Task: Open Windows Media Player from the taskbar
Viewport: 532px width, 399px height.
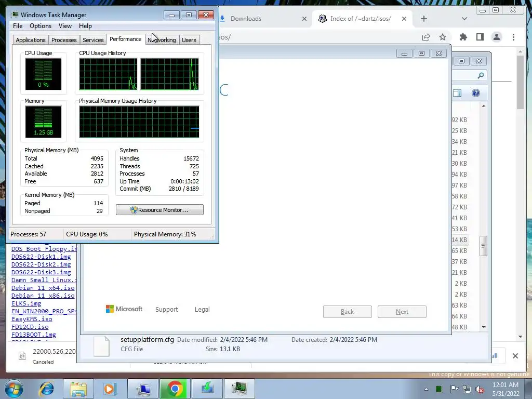Action: click(109, 389)
